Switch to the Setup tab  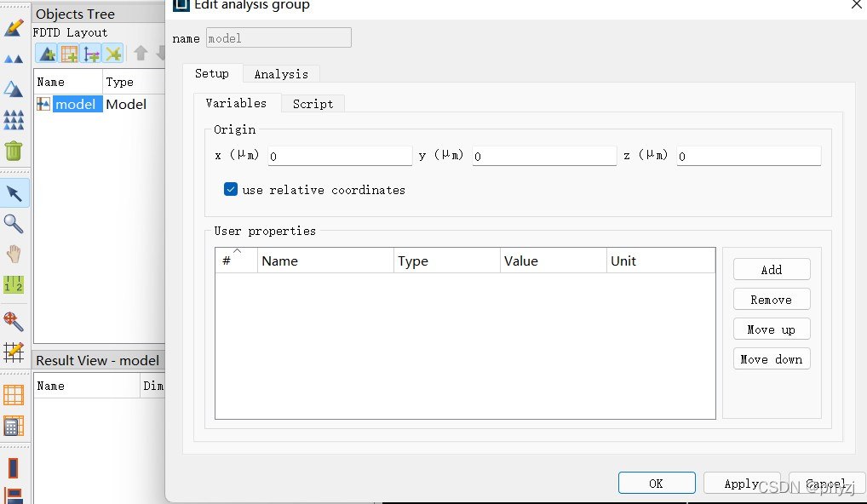point(212,73)
